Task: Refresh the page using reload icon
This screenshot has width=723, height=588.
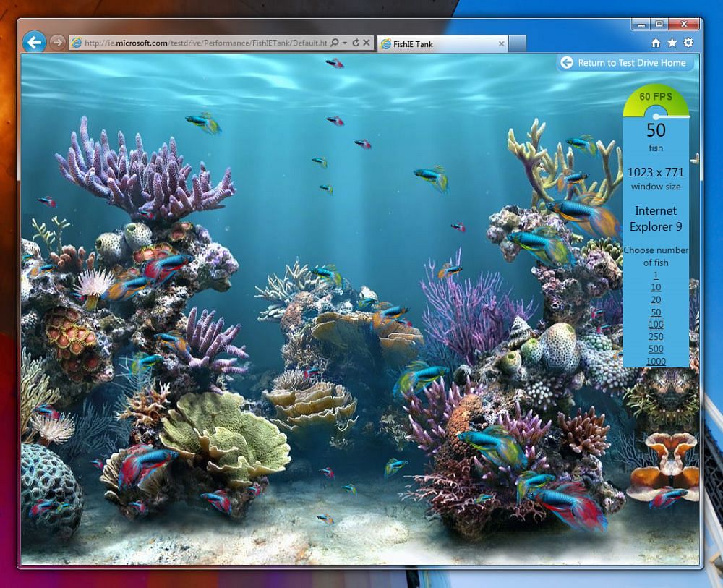Action: click(x=356, y=43)
